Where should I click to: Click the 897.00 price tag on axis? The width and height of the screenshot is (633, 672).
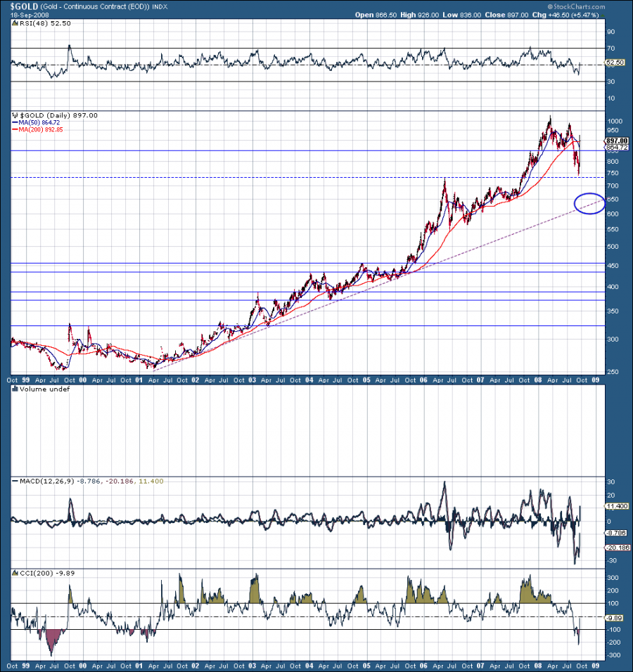[617, 141]
